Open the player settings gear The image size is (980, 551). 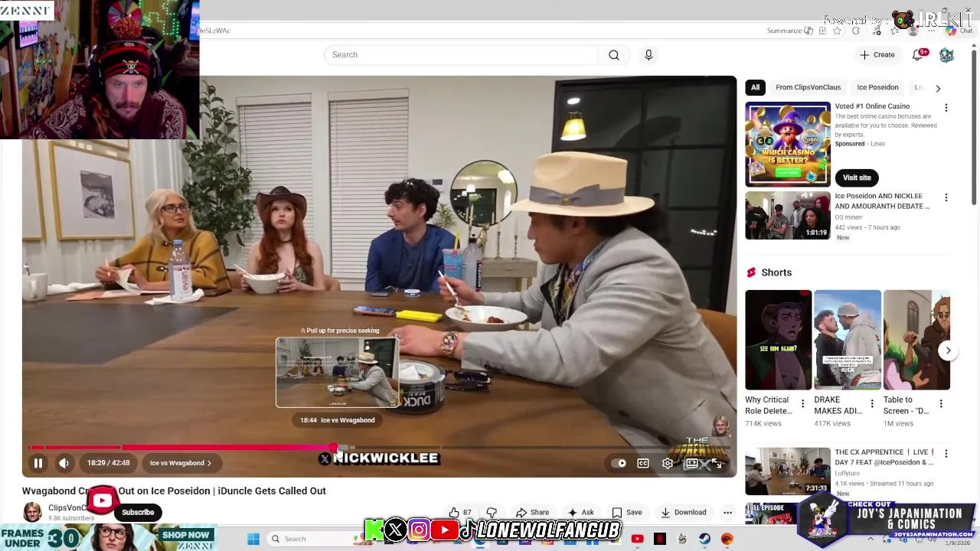668,463
